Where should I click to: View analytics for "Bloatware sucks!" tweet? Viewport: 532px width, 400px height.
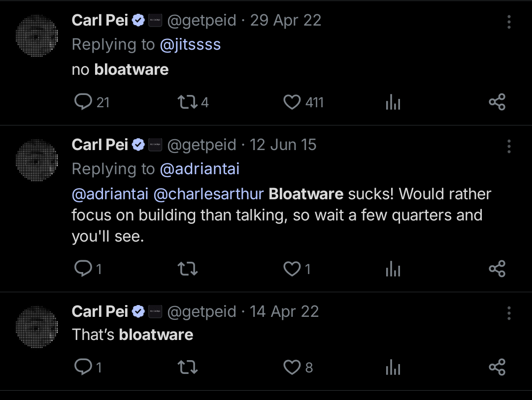coord(393,269)
